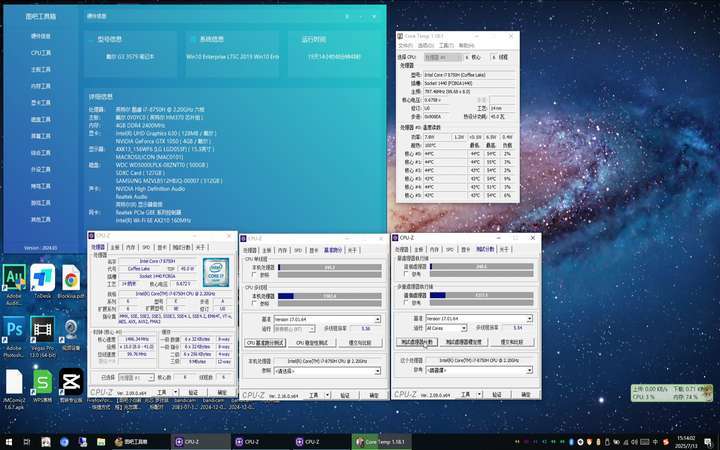Select 其他工具 in 图吧工具箱 sidebar

pyautogui.click(x=40, y=219)
